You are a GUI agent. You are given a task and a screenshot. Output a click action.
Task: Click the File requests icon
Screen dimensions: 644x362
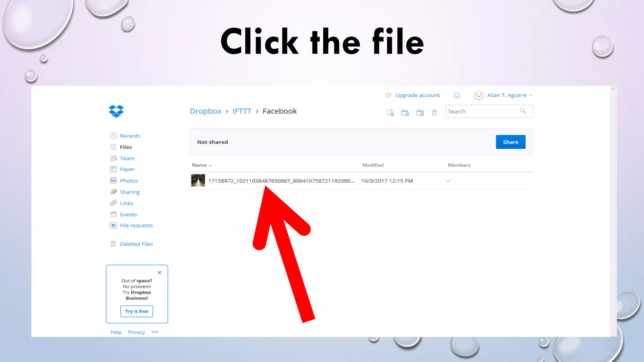[x=114, y=225]
